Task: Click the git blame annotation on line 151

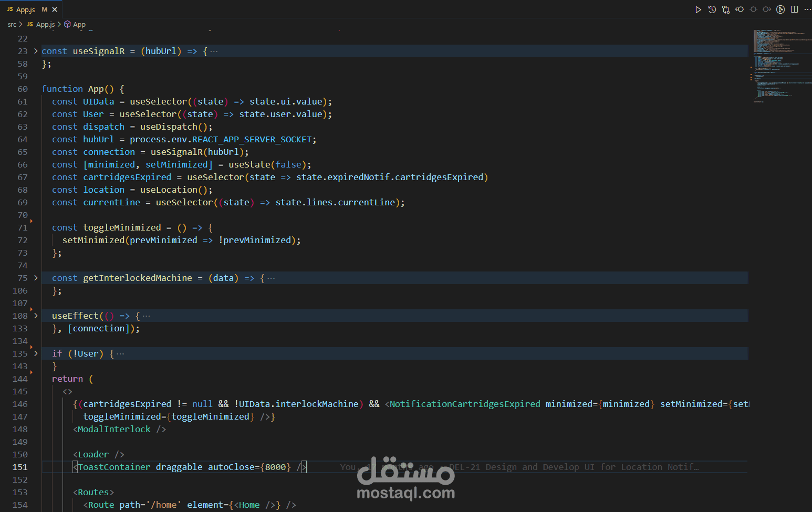Action: [x=519, y=467]
